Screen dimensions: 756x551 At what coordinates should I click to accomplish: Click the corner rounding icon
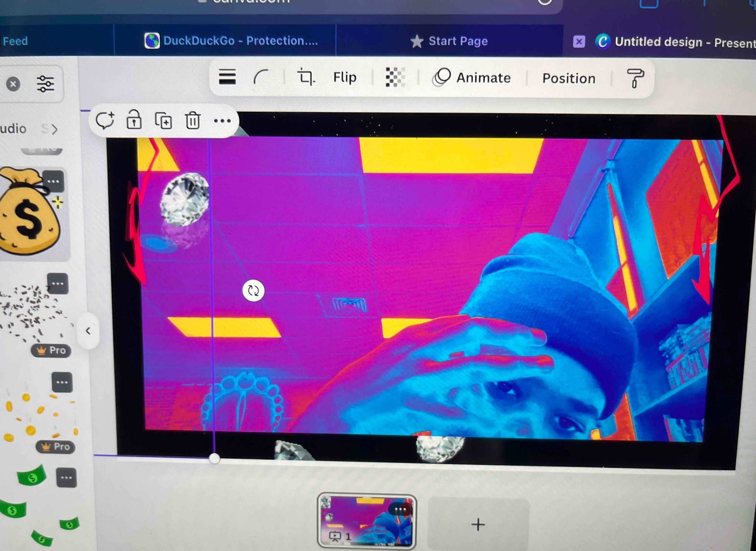coord(261,77)
